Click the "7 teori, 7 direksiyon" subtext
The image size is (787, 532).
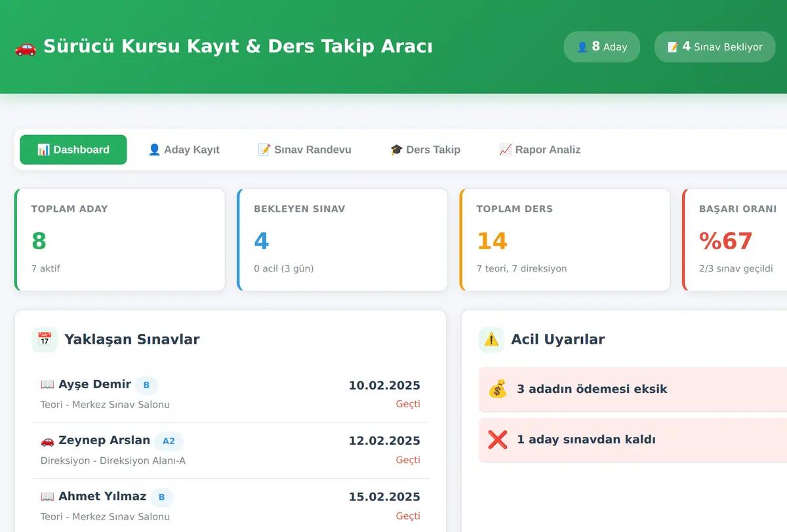tap(521, 268)
